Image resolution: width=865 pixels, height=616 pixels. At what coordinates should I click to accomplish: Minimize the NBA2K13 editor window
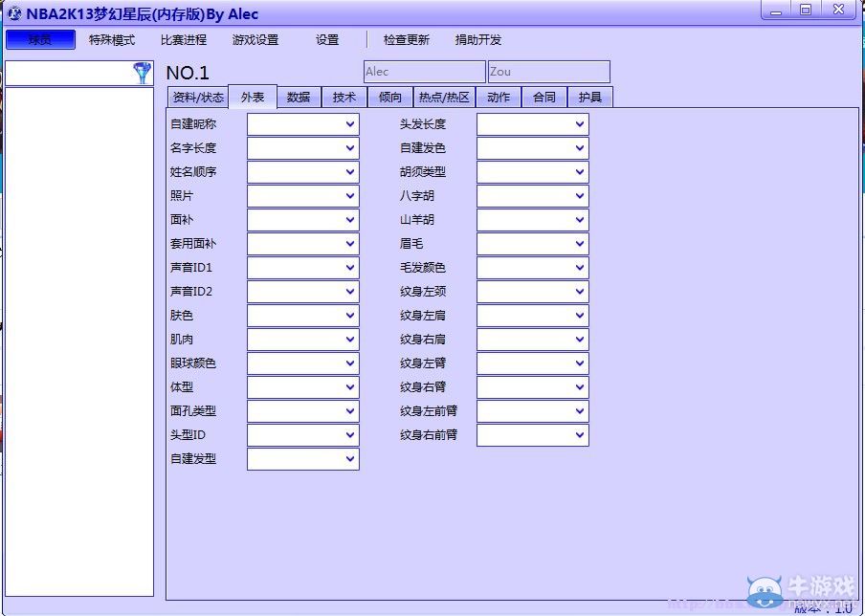click(x=777, y=10)
